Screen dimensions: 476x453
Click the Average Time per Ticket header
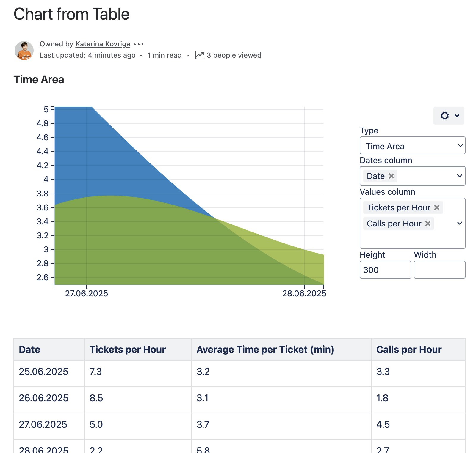pos(265,350)
